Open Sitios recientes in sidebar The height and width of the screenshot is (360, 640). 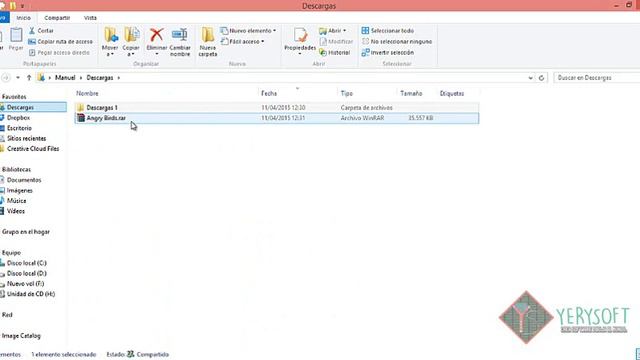coord(26,138)
